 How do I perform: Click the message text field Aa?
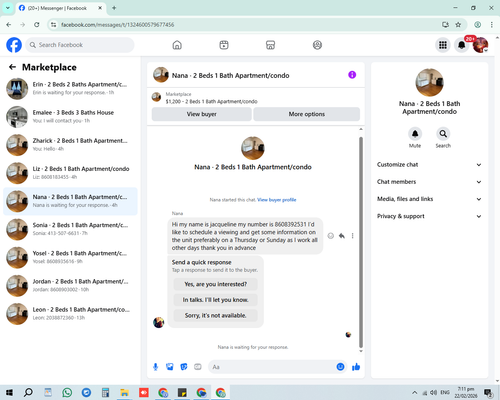273,367
